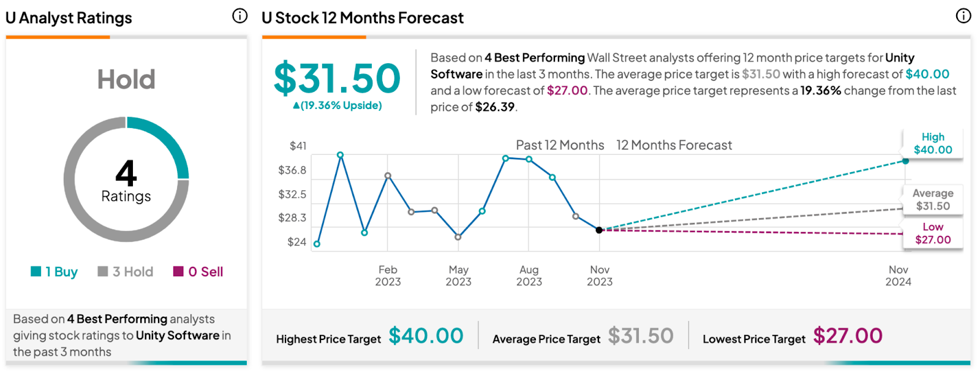Click the 4 Ratings donut chart center
Image resolution: width=980 pixels, height=373 pixels.
126,180
